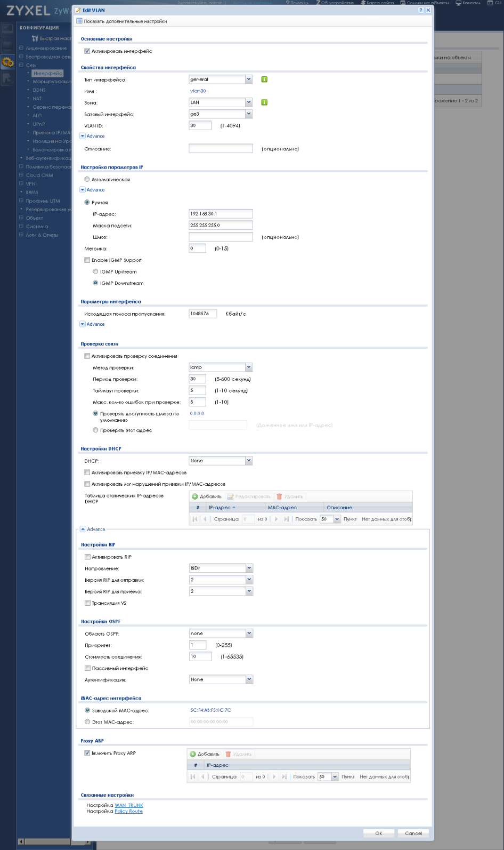Click the Удалить trash icon in DHCP table
Viewport: 504px width, 850px height.
[279, 496]
